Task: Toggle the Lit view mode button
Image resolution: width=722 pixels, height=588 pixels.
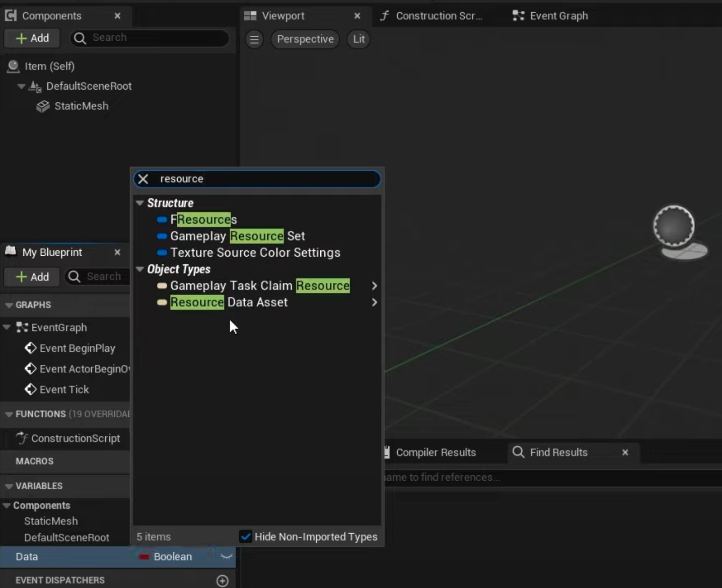Action: (359, 39)
